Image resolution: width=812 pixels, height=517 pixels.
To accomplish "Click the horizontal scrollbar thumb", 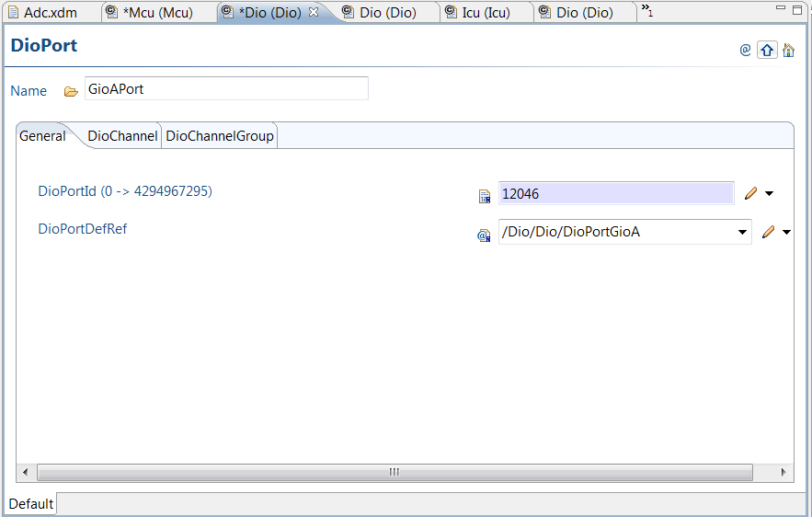I will [x=395, y=472].
